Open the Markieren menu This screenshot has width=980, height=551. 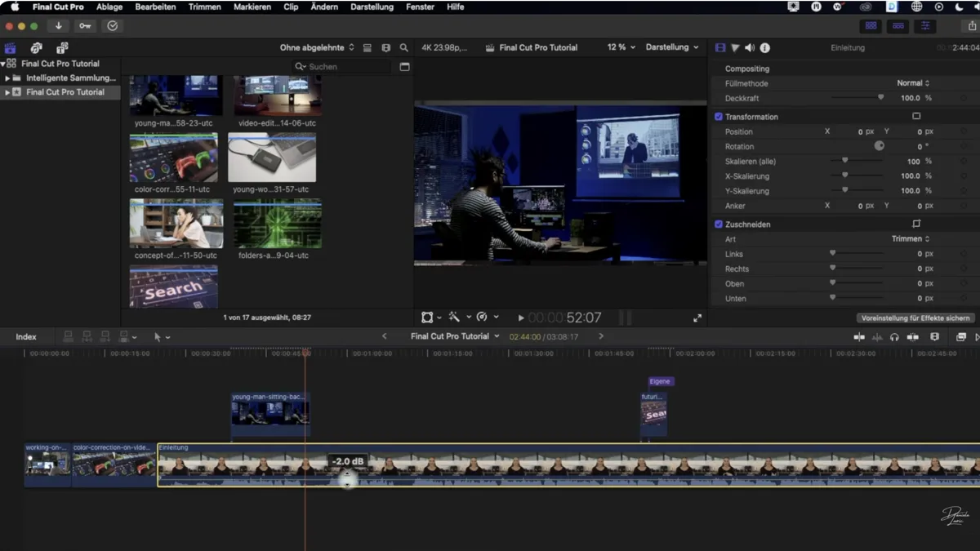coord(252,7)
